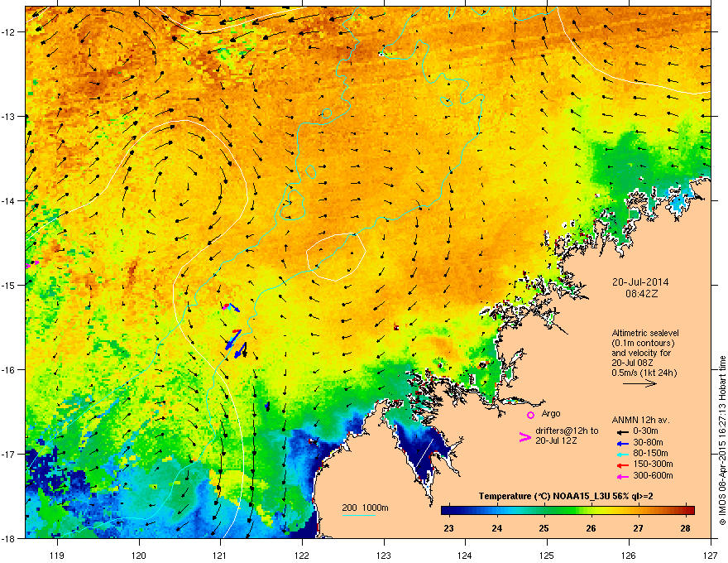
Task: Click the '200 1000m' bathymetry label
Action: pos(365,508)
